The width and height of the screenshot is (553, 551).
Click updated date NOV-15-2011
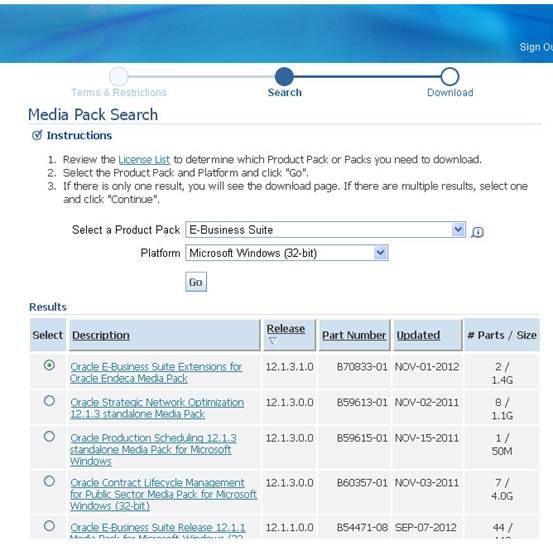(x=427, y=438)
